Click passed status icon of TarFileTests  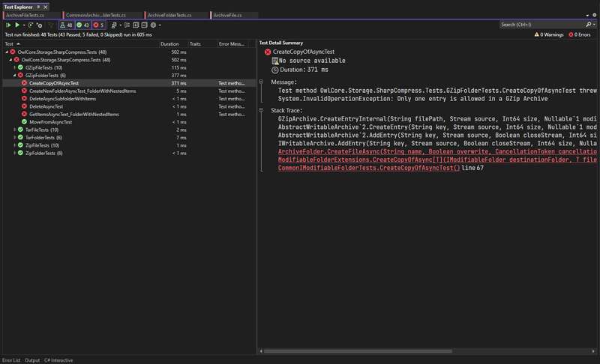20,130
